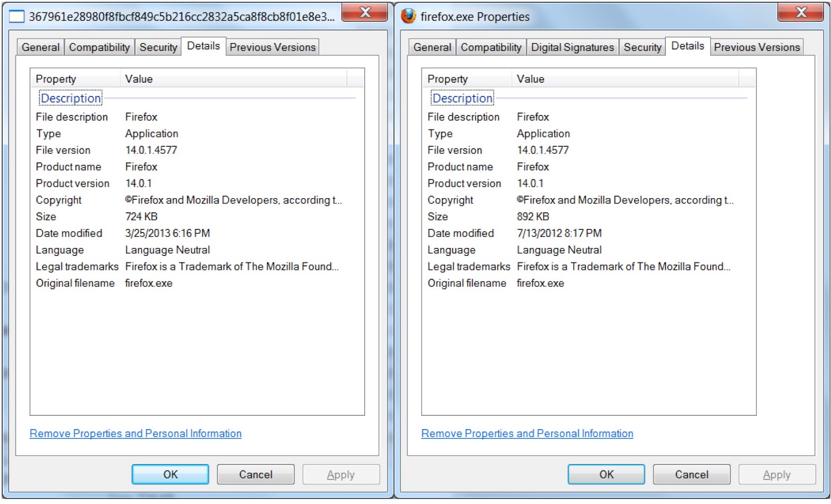This screenshot has height=504, width=831.
Task: Select 'Product name' label in hash-named file dialog
Action: coord(69,167)
